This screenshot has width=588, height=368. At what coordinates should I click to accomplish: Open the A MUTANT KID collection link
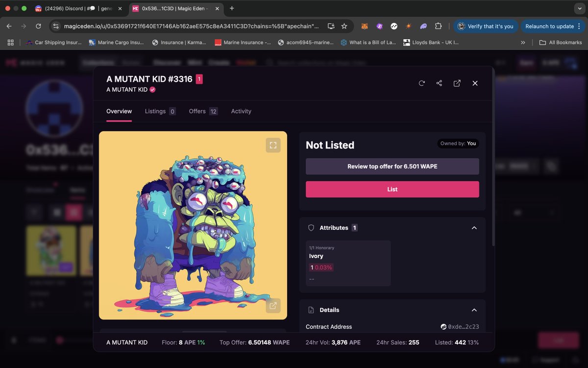(x=127, y=90)
